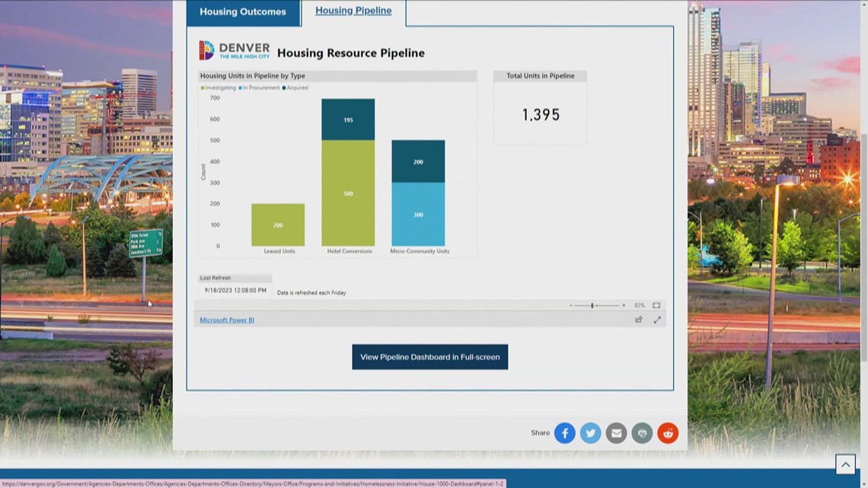The height and width of the screenshot is (488, 868).
Task: Click the email share icon
Action: (616, 432)
